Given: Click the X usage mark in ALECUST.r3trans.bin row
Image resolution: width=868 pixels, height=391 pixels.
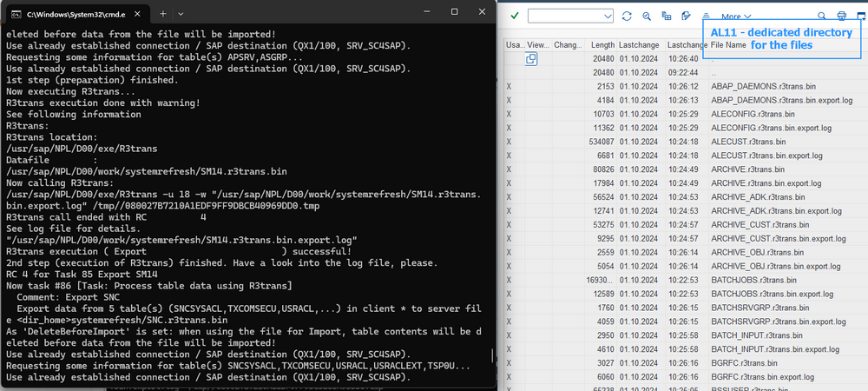Looking at the screenshot, I should [x=509, y=142].
